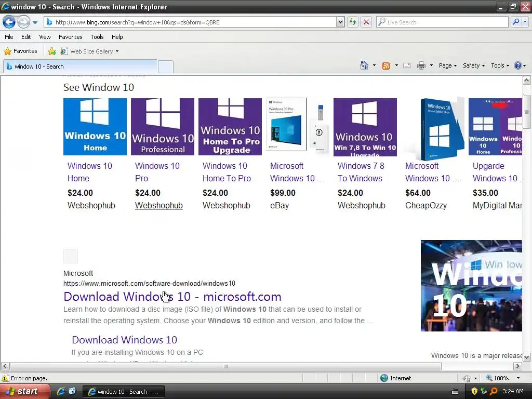Click the Windows 10 Pro box eBay image
The image size is (532, 399).
coord(298,127)
